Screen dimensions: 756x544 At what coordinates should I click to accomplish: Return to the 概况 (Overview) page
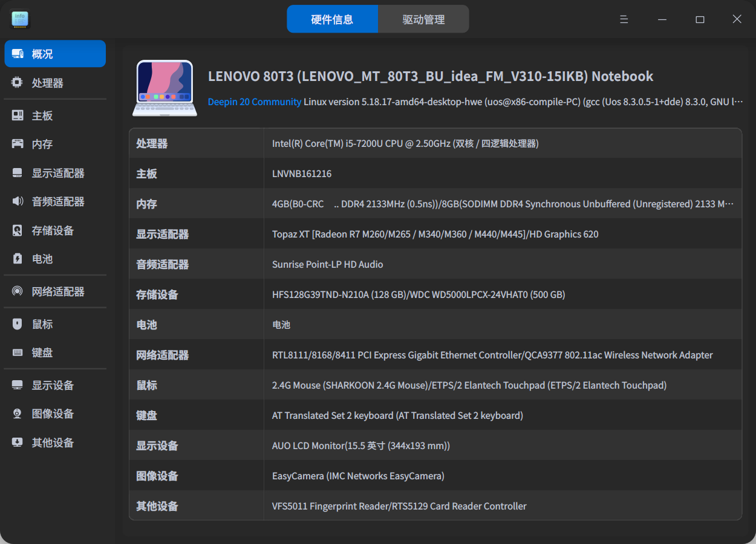pos(42,53)
